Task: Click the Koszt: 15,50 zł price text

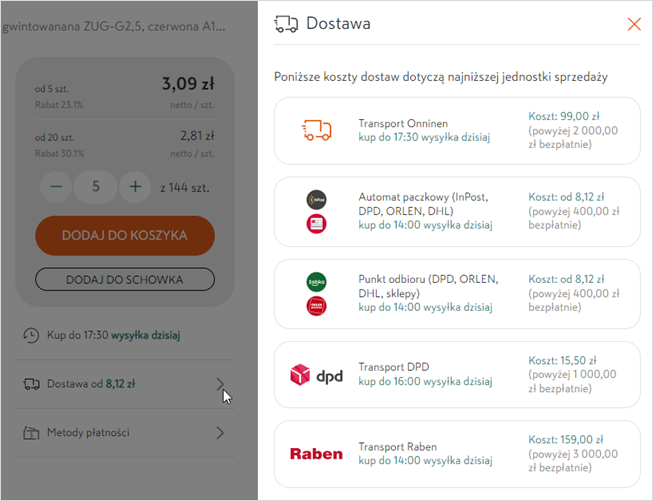Action: [562, 360]
